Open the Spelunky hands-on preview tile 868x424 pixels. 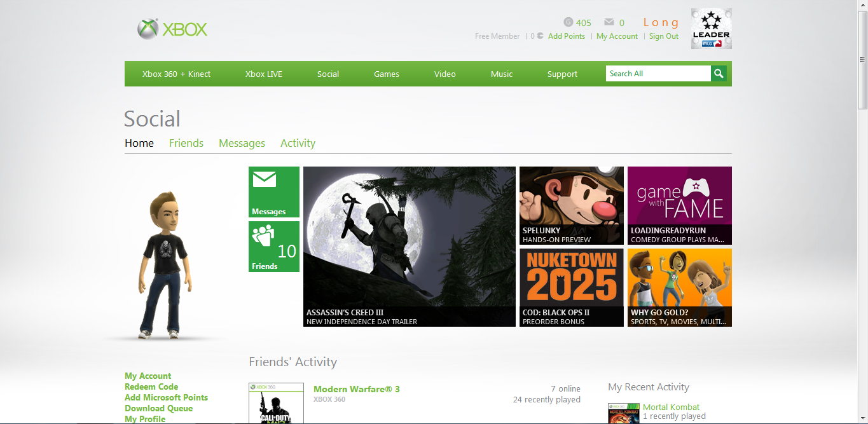point(572,205)
